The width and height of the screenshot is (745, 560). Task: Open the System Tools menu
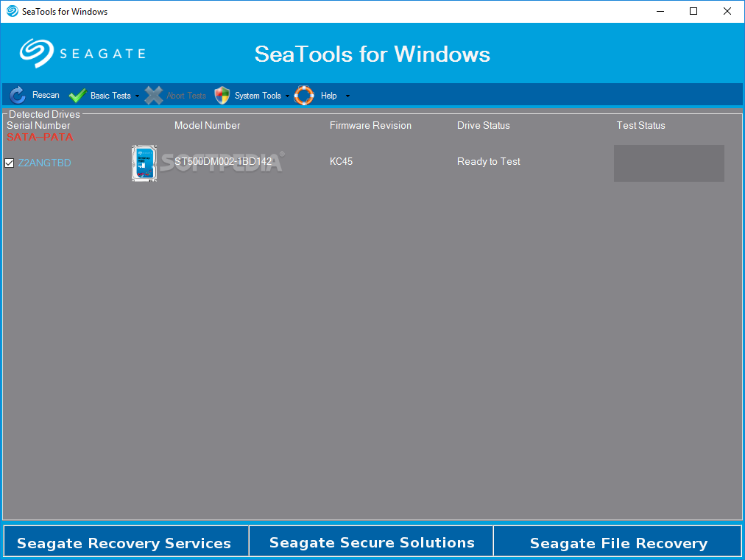(x=258, y=96)
